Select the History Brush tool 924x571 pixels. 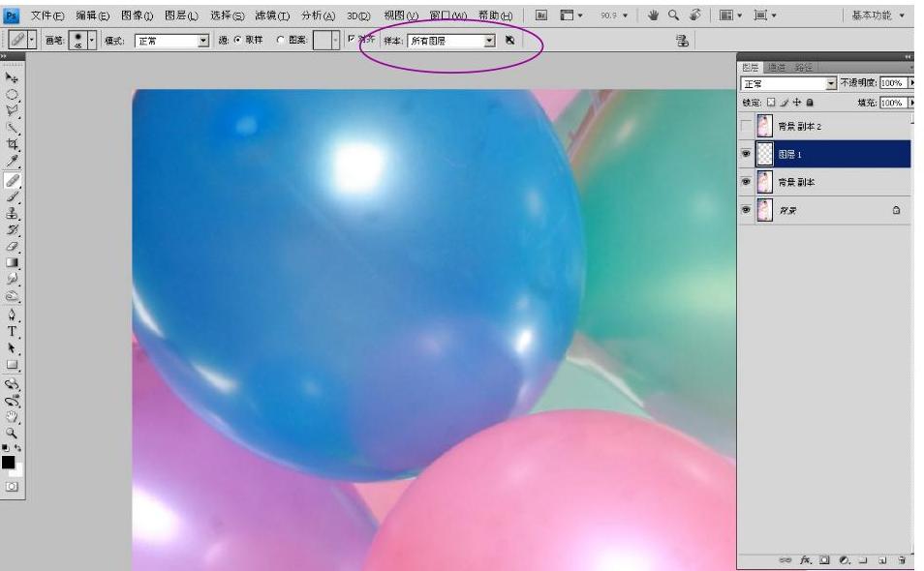[x=12, y=230]
